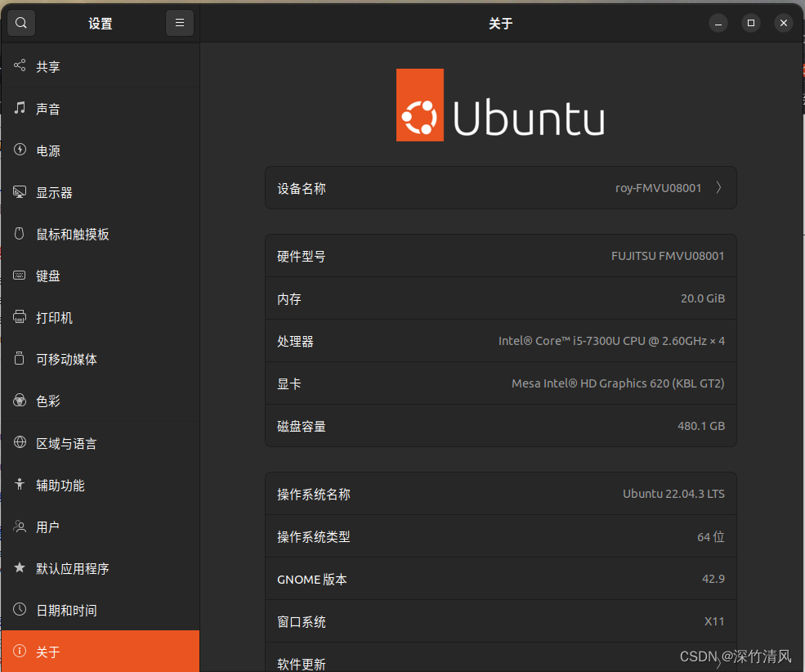Click the mouse icon beside 鼠标和触摸板
Screen dimensions: 805x672
tap(20, 234)
